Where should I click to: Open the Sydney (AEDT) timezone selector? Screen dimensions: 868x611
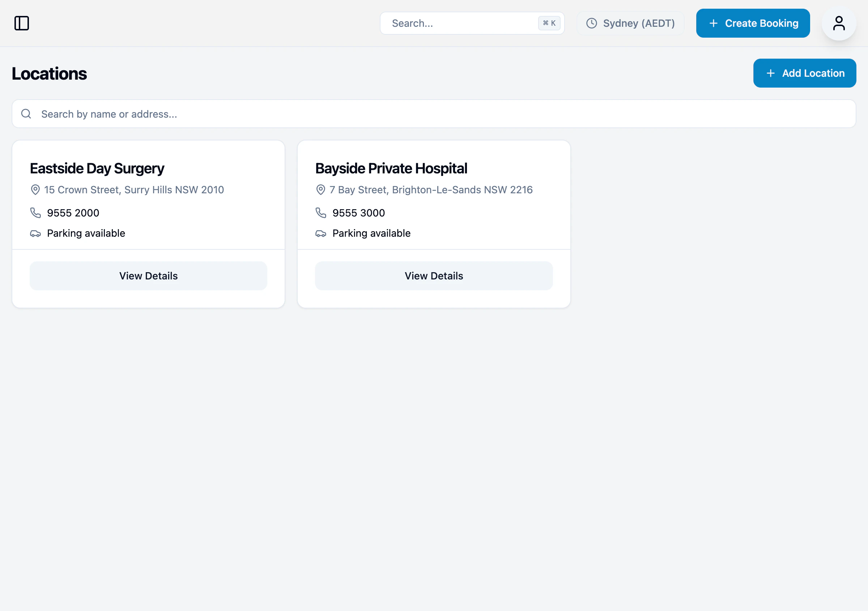coord(630,23)
